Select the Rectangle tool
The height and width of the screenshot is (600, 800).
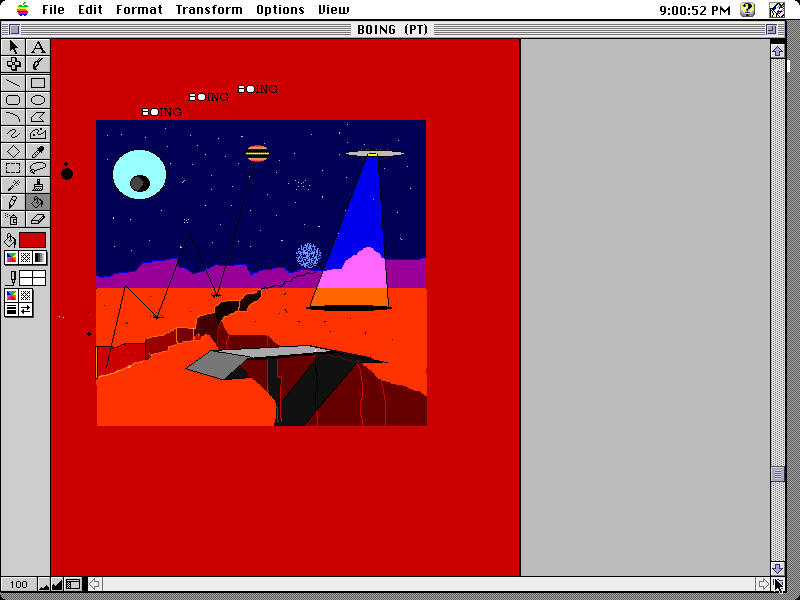38,83
